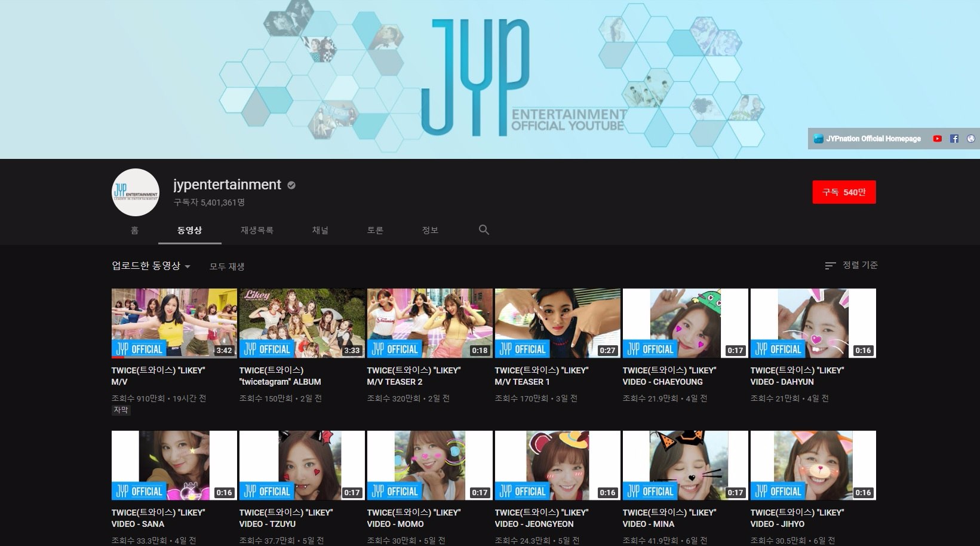This screenshot has width=980, height=546.
Task: Open the LIKEY VIDEO - MINA thumbnail
Action: [x=686, y=465]
